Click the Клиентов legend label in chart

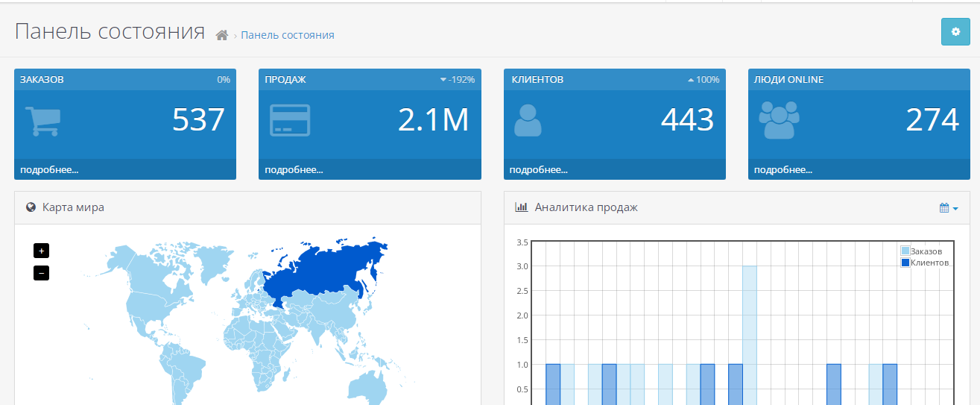pos(930,263)
